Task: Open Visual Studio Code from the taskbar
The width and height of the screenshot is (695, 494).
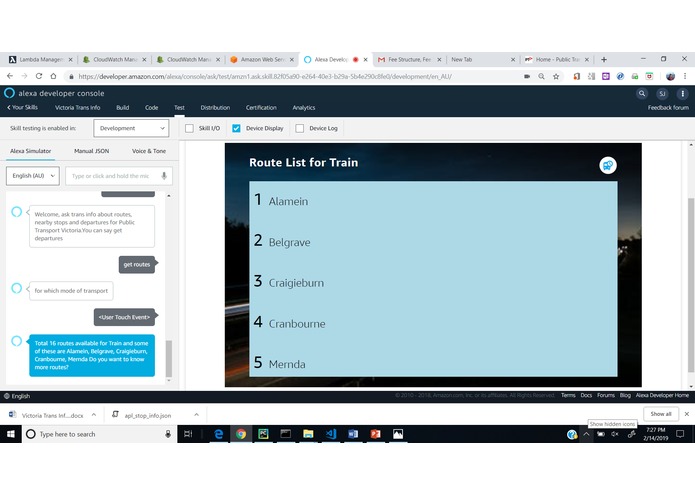Action: pos(331,434)
